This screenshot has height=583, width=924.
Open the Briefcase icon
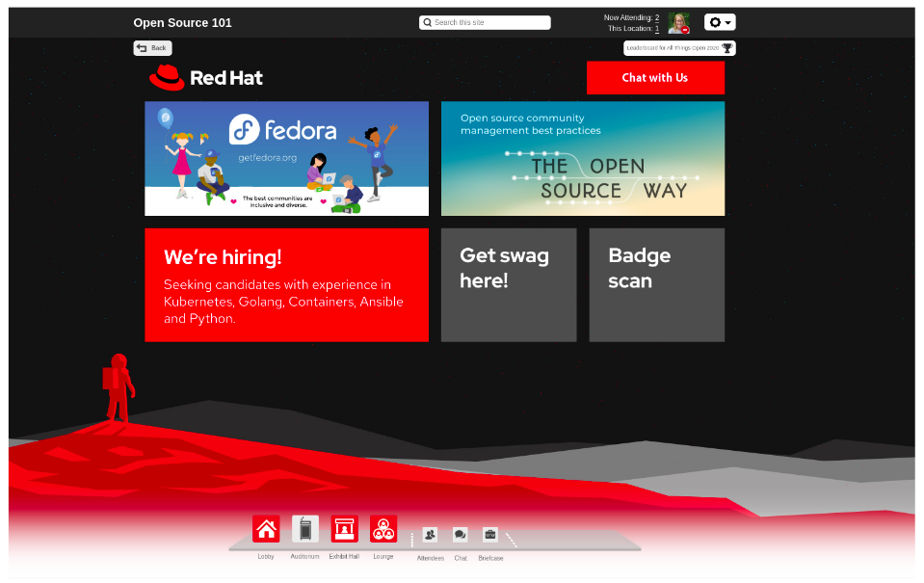coord(490,535)
